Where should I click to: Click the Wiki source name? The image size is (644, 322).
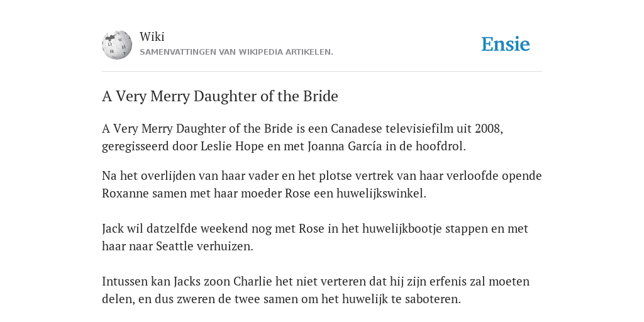tap(152, 36)
